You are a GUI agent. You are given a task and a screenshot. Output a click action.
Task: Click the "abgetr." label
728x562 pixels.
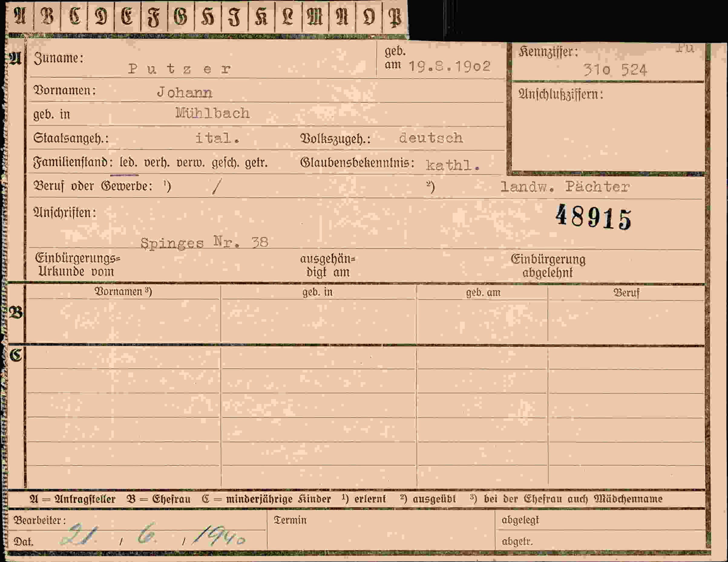point(517,542)
